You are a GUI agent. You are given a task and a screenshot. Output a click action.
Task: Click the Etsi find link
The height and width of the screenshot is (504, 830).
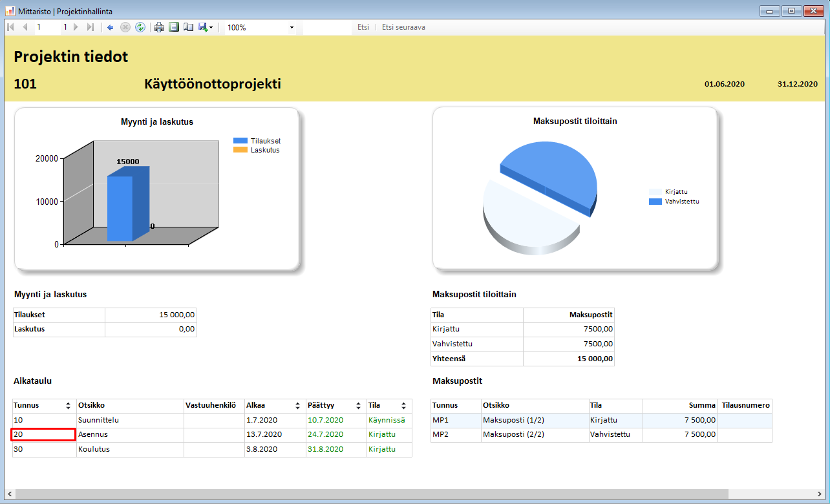click(x=363, y=28)
